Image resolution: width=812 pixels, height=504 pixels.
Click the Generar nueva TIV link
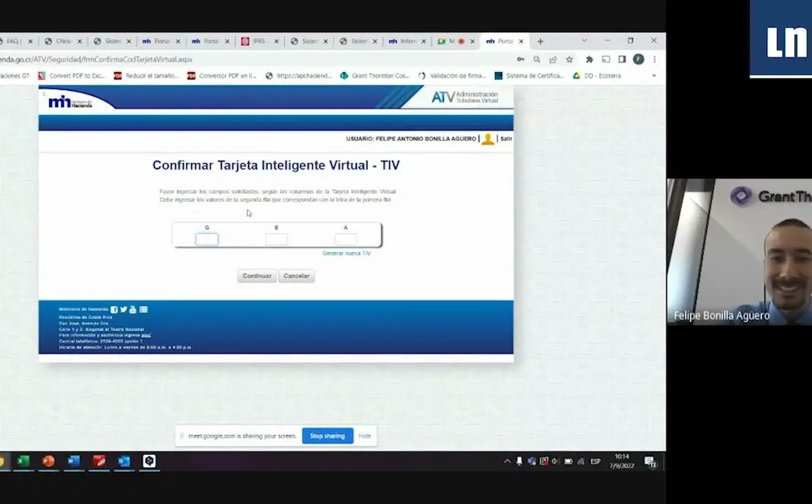click(346, 253)
